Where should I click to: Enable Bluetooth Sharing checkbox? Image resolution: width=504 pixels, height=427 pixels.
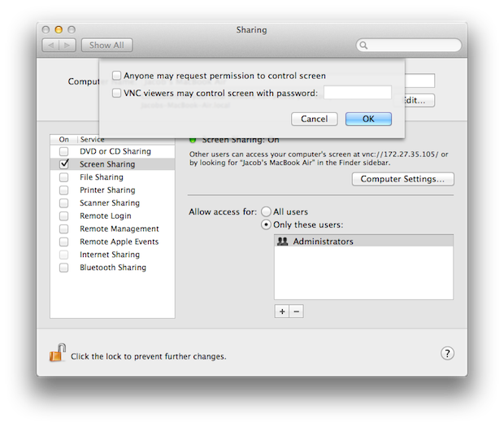64,268
